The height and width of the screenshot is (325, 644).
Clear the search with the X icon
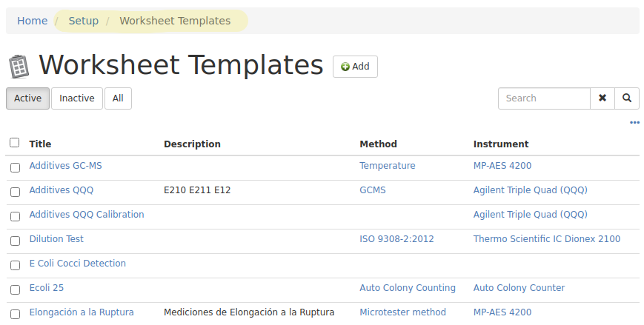pos(602,98)
